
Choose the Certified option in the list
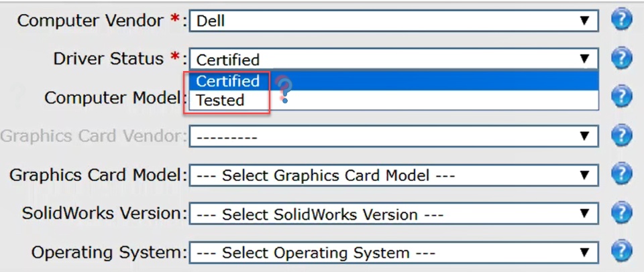228,81
